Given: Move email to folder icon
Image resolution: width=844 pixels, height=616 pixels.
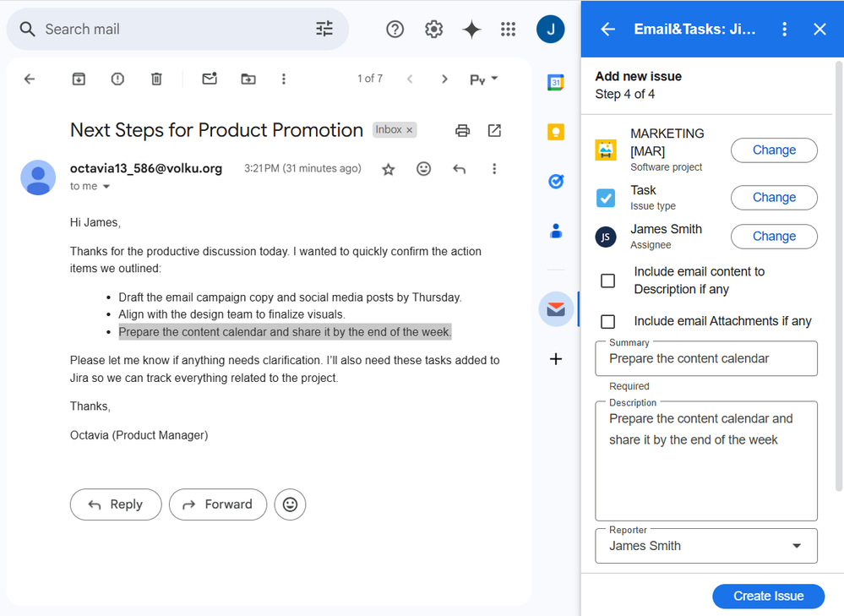Looking at the screenshot, I should tap(248, 79).
